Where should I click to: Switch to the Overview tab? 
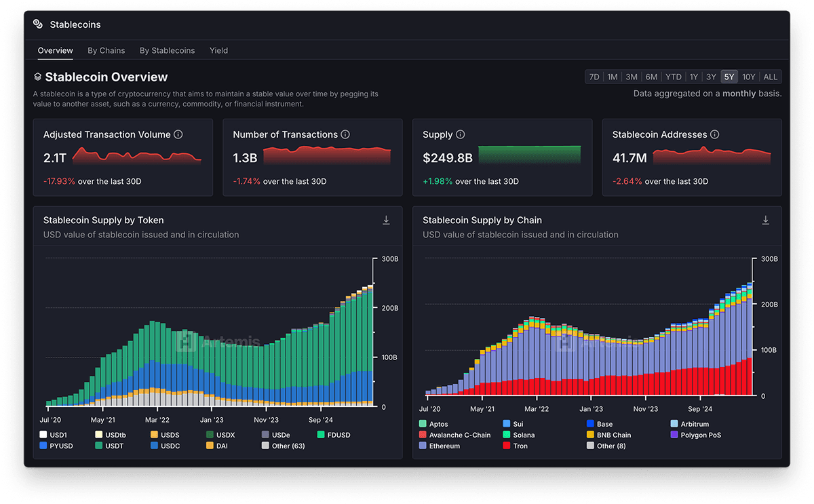tap(56, 50)
